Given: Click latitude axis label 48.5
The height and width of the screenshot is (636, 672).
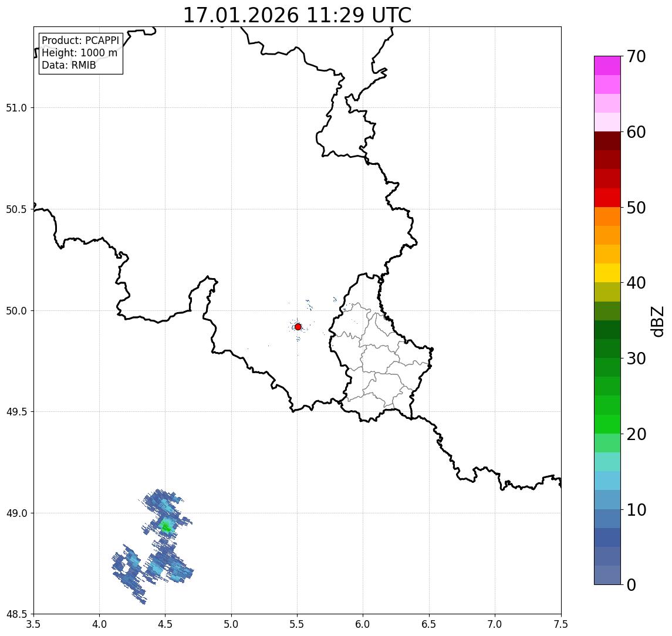Looking at the screenshot, I should click(16, 614).
